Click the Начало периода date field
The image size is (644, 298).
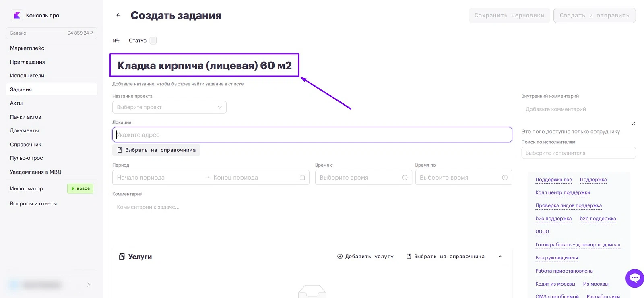pos(158,178)
